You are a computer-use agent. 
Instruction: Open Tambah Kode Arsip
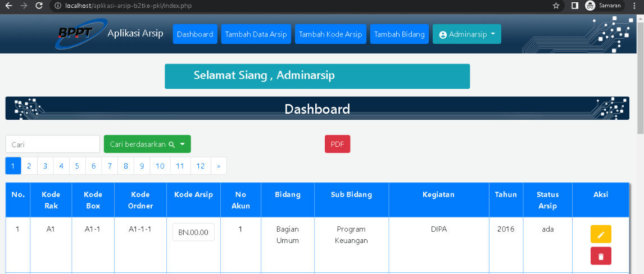pyautogui.click(x=330, y=34)
